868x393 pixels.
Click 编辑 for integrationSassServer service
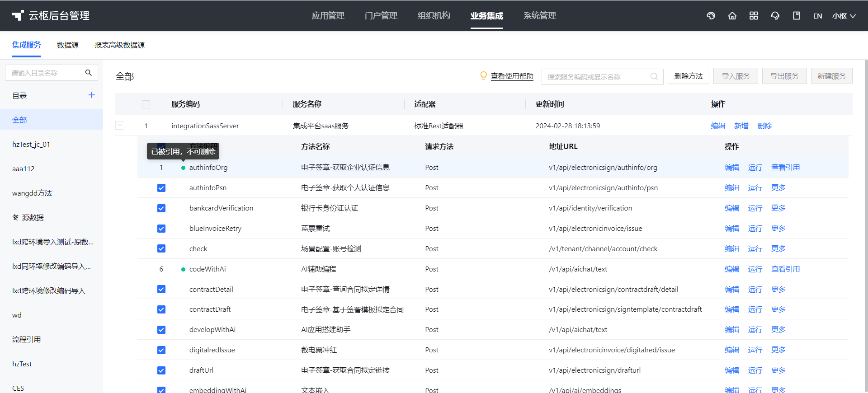point(718,126)
